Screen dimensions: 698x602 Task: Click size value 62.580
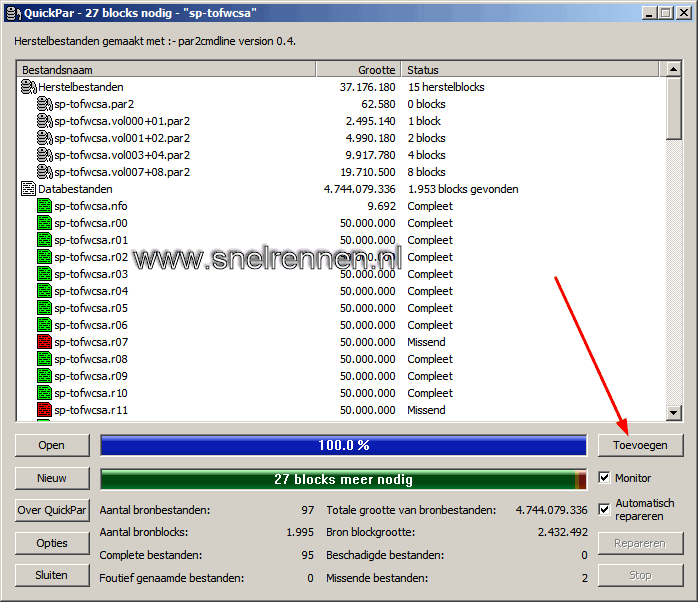[378, 104]
